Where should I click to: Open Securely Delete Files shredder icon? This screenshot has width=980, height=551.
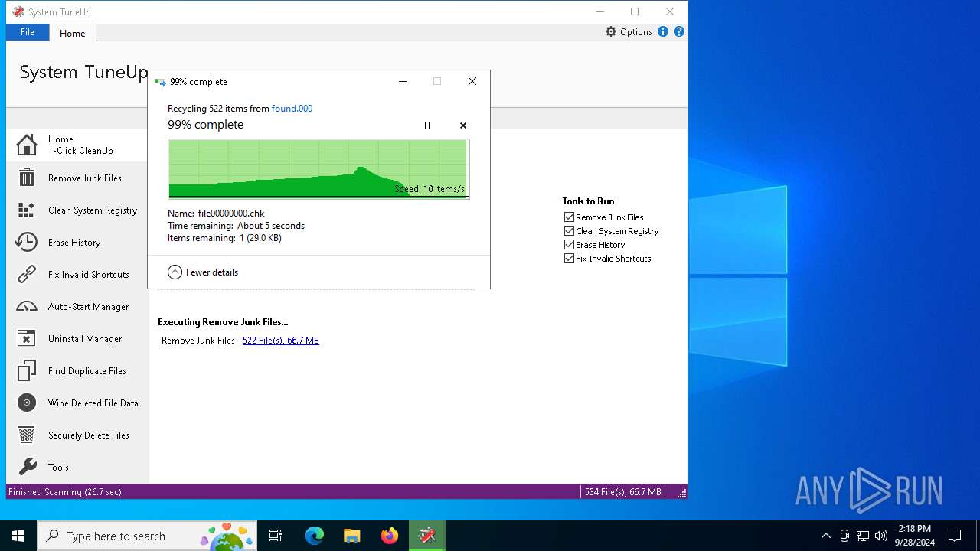coord(27,435)
